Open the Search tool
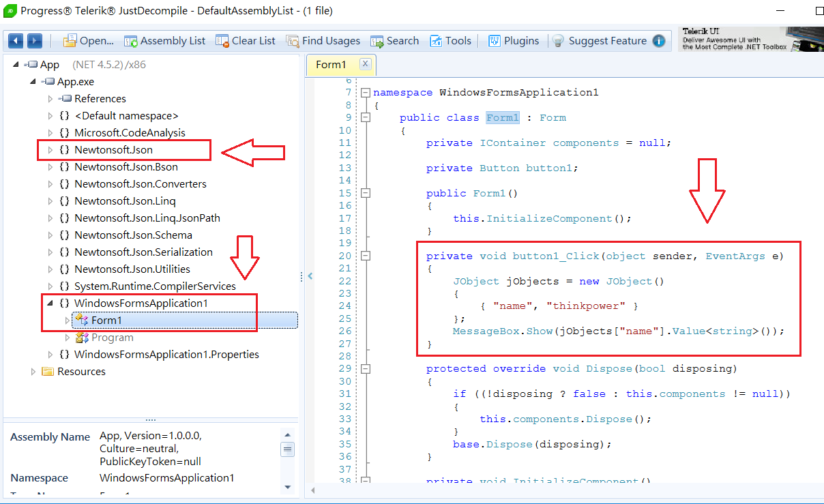The image size is (824, 504). pos(394,41)
